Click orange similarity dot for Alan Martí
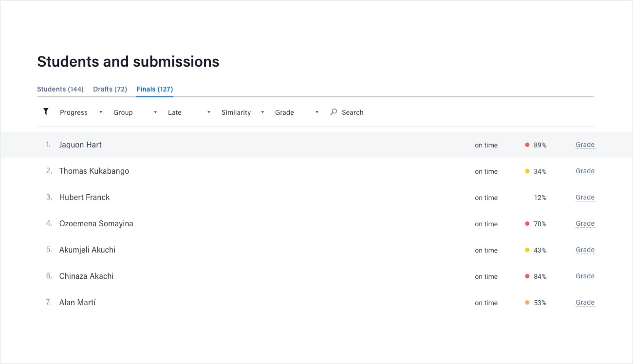The width and height of the screenshot is (633, 364). pos(527,303)
